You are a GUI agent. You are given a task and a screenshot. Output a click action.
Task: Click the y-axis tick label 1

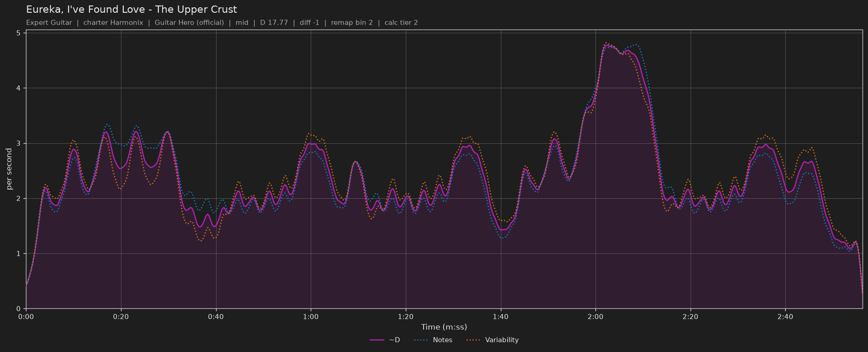point(18,254)
